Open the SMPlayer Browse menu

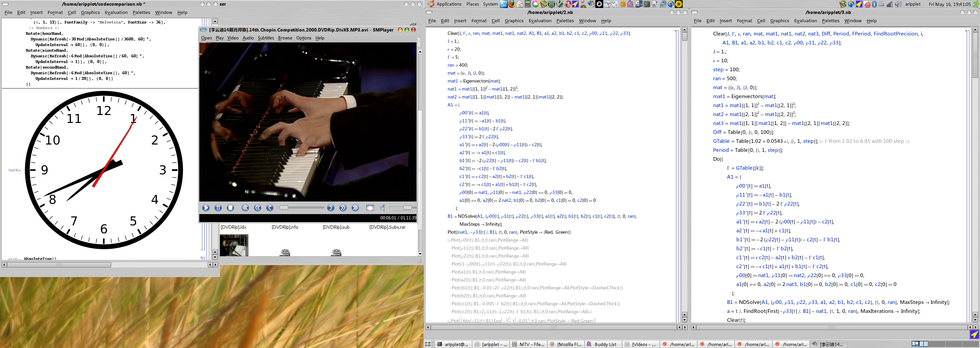285,38
